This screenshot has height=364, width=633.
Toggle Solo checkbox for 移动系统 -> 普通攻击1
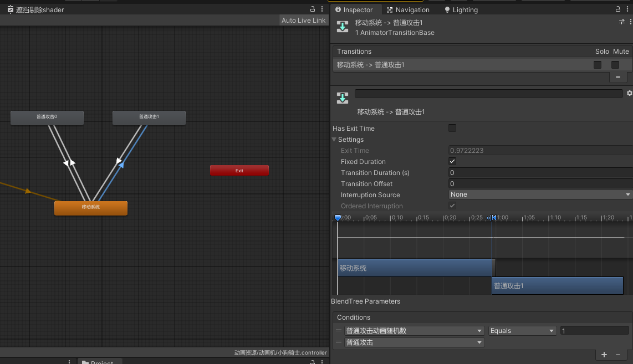(598, 65)
